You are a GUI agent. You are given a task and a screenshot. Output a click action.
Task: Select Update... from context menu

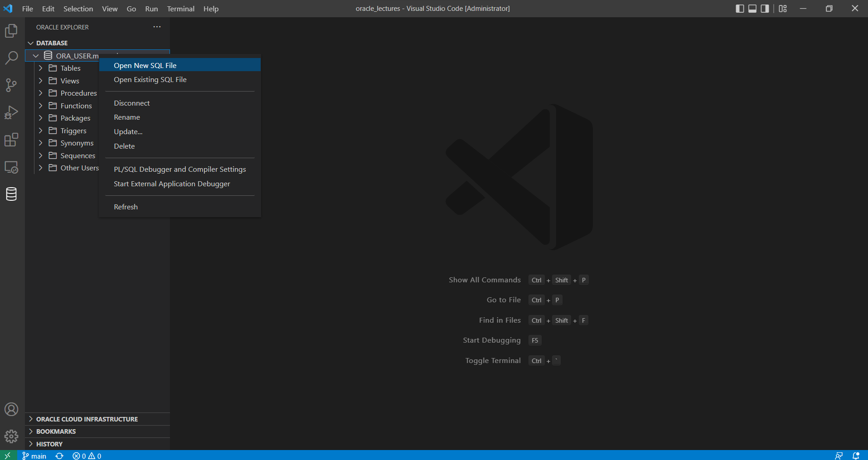[180, 131]
